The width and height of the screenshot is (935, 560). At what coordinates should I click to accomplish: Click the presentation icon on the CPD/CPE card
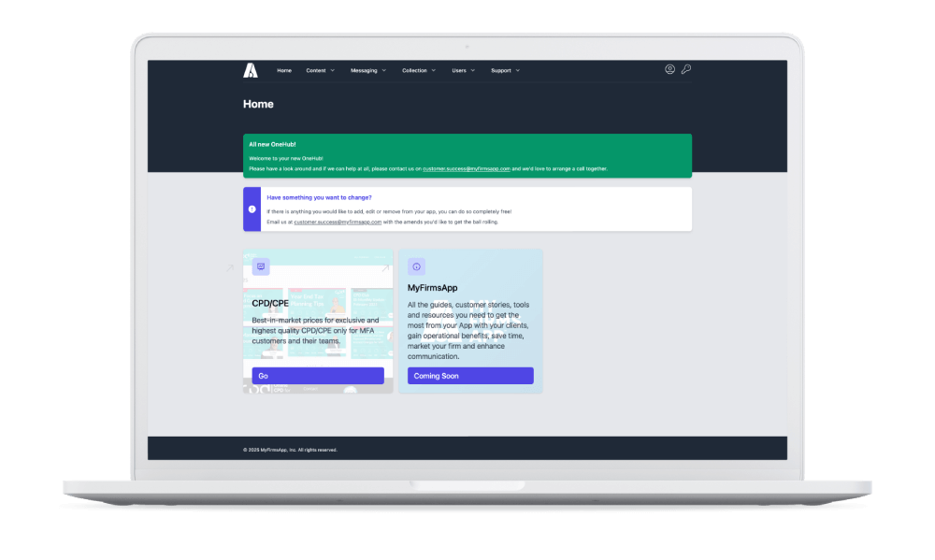(261, 266)
